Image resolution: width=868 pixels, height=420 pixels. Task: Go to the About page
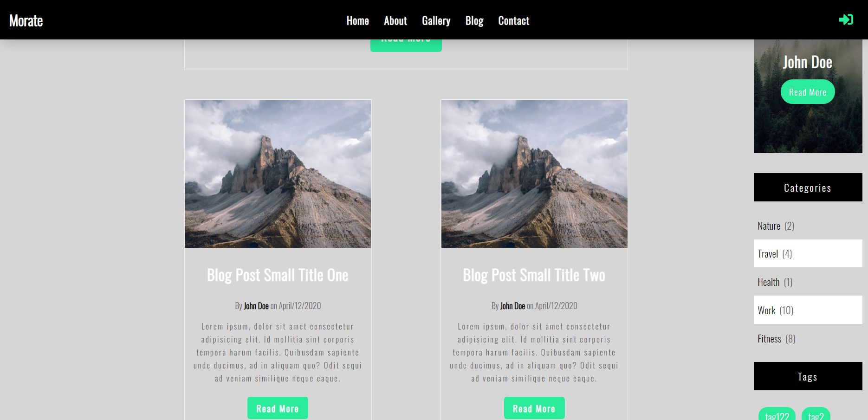point(395,21)
